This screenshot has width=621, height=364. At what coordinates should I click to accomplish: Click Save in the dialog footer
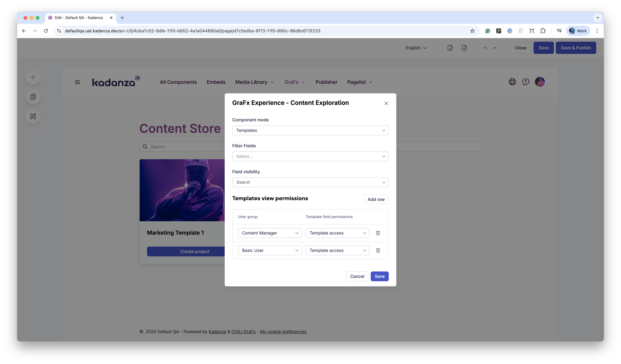(379, 276)
